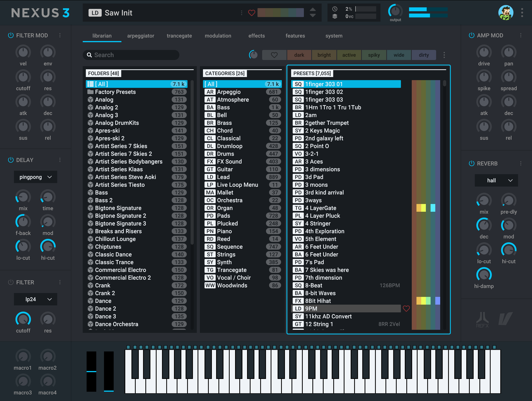Toggle the spiky tag filter
Image resolution: width=532 pixels, height=401 pixels.
374,55
